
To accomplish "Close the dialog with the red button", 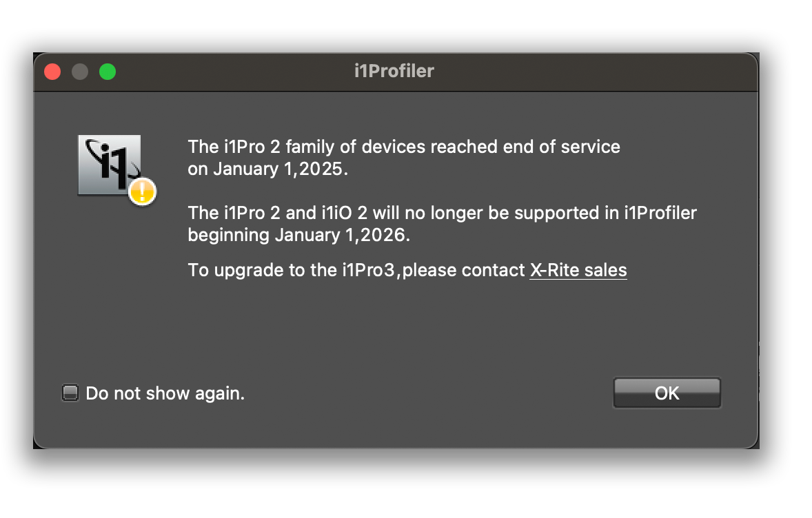I will click(x=52, y=72).
